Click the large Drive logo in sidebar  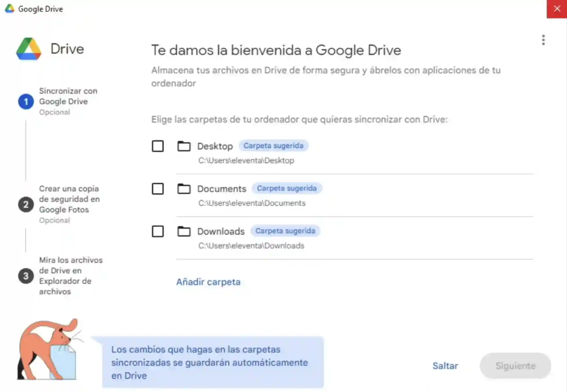pyautogui.click(x=29, y=49)
